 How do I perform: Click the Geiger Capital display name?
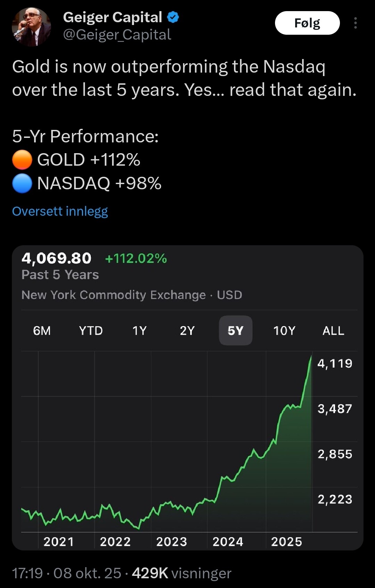[112, 17]
